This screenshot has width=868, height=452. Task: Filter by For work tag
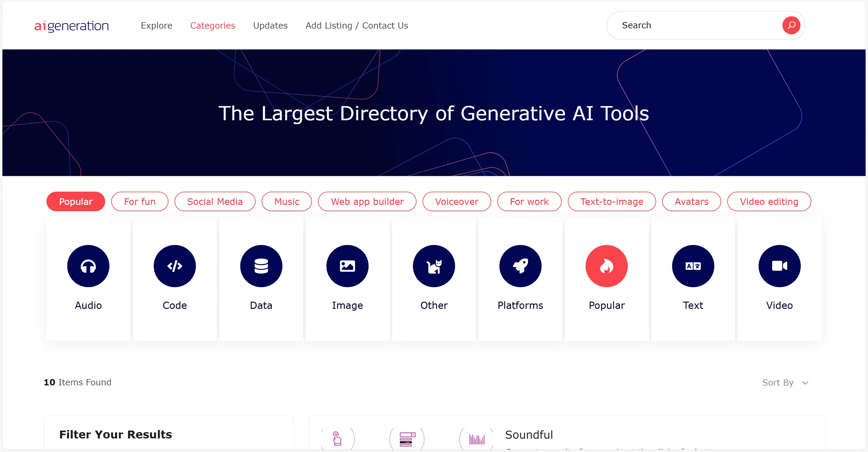pyautogui.click(x=529, y=201)
